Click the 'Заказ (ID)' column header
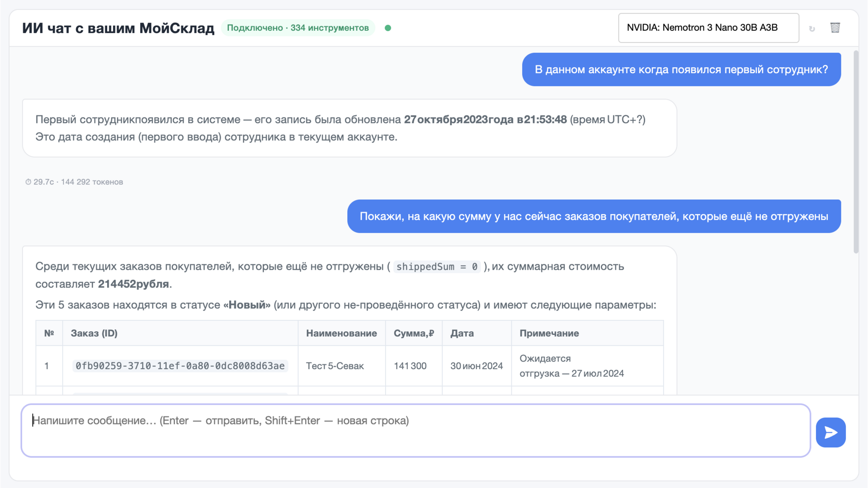The width and height of the screenshot is (868, 488). [x=94, y=333]
